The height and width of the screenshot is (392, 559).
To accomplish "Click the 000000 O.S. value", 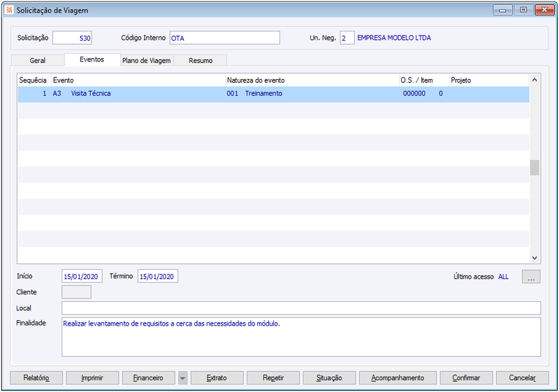I will (414, 94).
